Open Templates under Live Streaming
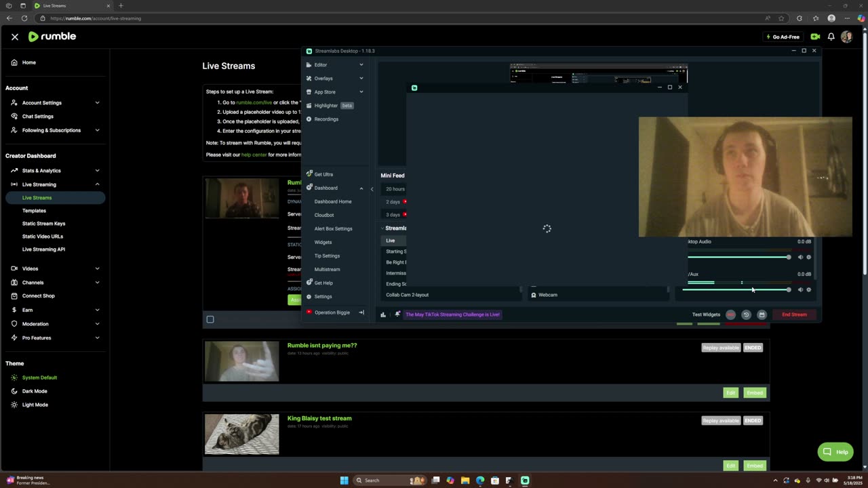 click(x=34, y=211)
